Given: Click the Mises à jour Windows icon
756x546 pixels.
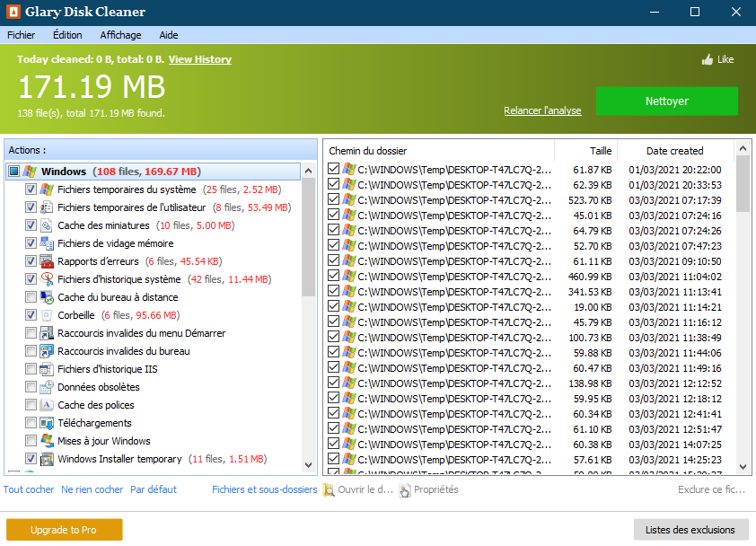Looking at the screenshot, I should (x=47, y=441).
